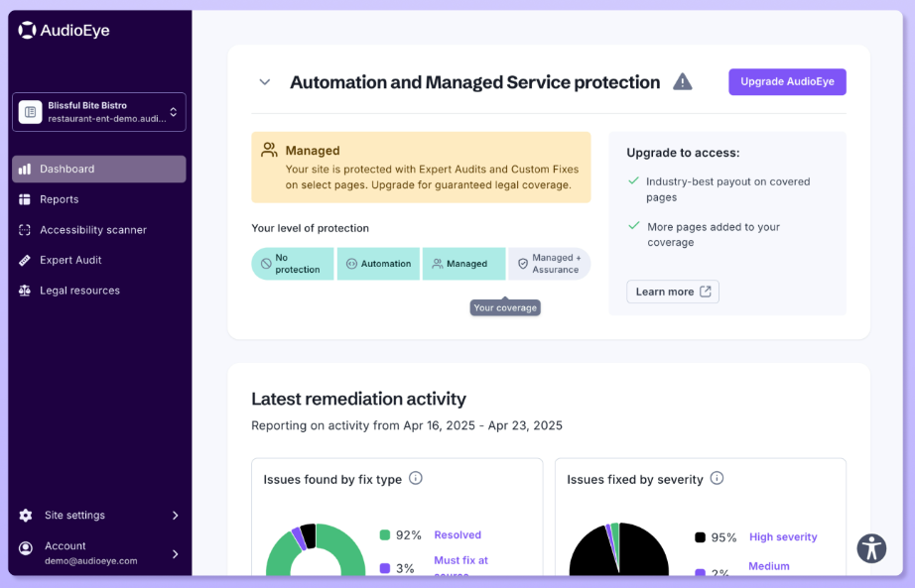Click the Resolved link in fix type legend
The image size is (915, 588).
click(457, 534)
